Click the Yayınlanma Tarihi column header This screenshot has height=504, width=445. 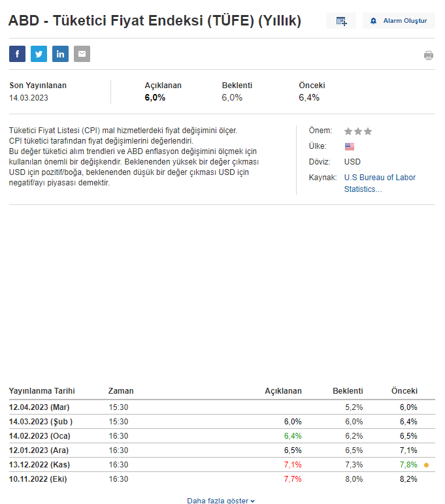[x=42, y=391]
